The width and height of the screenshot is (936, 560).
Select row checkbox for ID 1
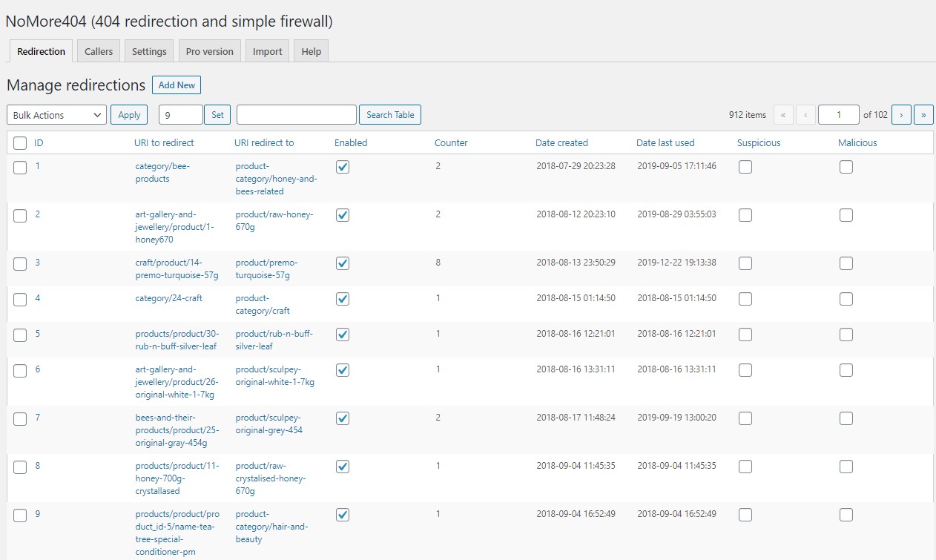pyautogui.click(x=20, y=168)
